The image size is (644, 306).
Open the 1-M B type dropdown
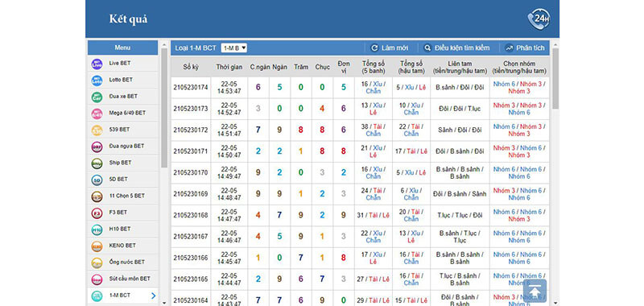tap(234, 48)
